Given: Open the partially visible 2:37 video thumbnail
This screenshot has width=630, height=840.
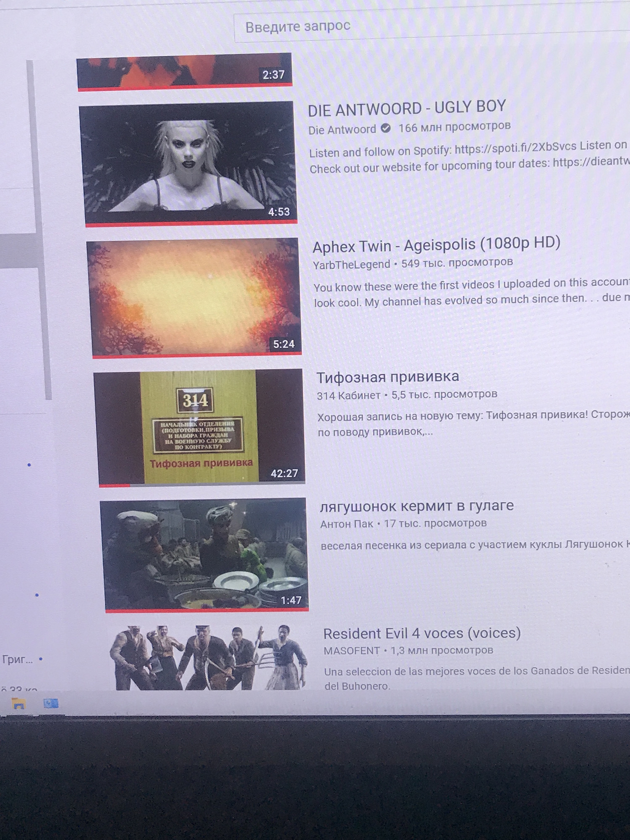Looking at the screenshot, I should pyautogui.click(x=184, y=71).
